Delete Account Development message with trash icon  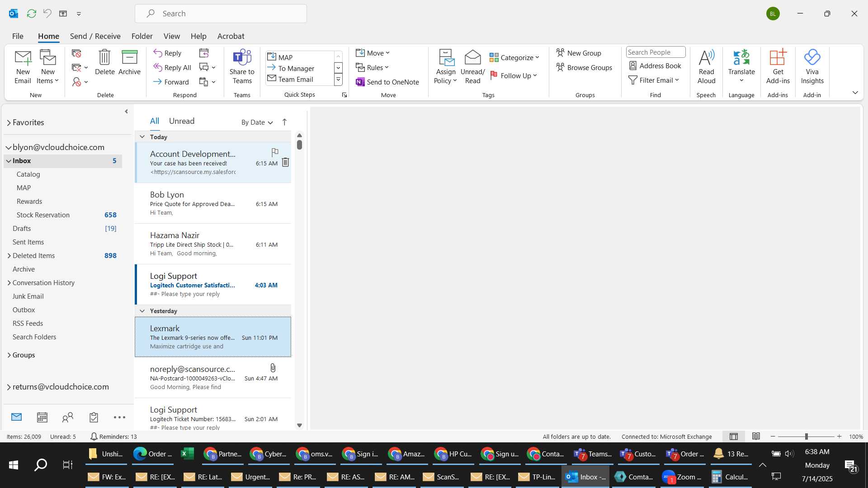tap(285, 162)
